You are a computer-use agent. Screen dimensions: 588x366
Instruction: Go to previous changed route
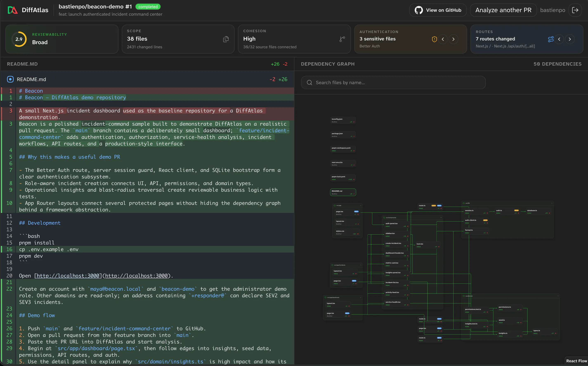click(x=559, y=39)
